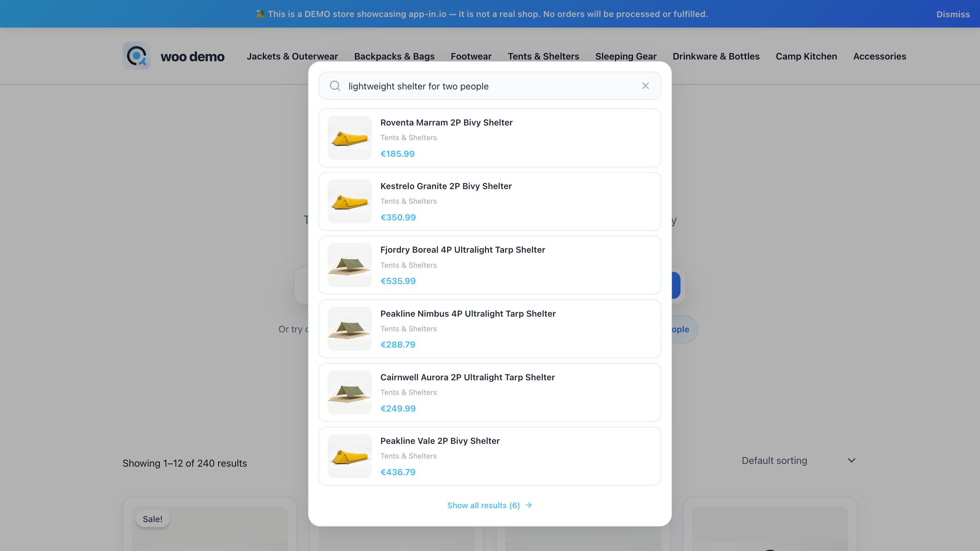Select Peakline Vale 2P Bivy Shelter title
The width and height of the screenshot is (980, 551).
(x=440, y=441)
